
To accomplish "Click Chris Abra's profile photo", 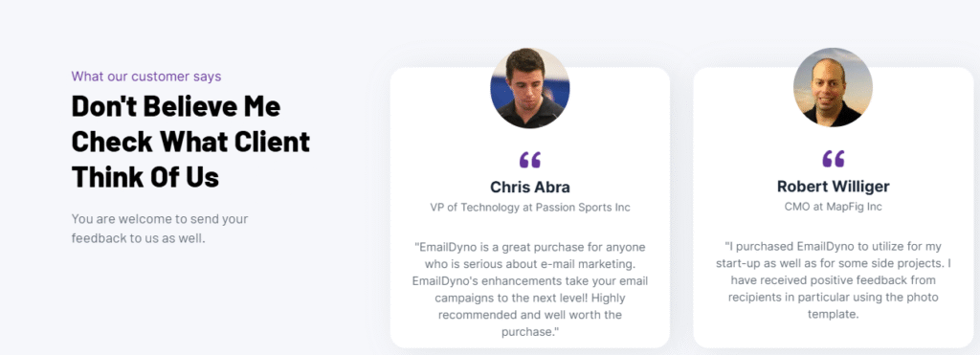I will [x=530, y=87].
